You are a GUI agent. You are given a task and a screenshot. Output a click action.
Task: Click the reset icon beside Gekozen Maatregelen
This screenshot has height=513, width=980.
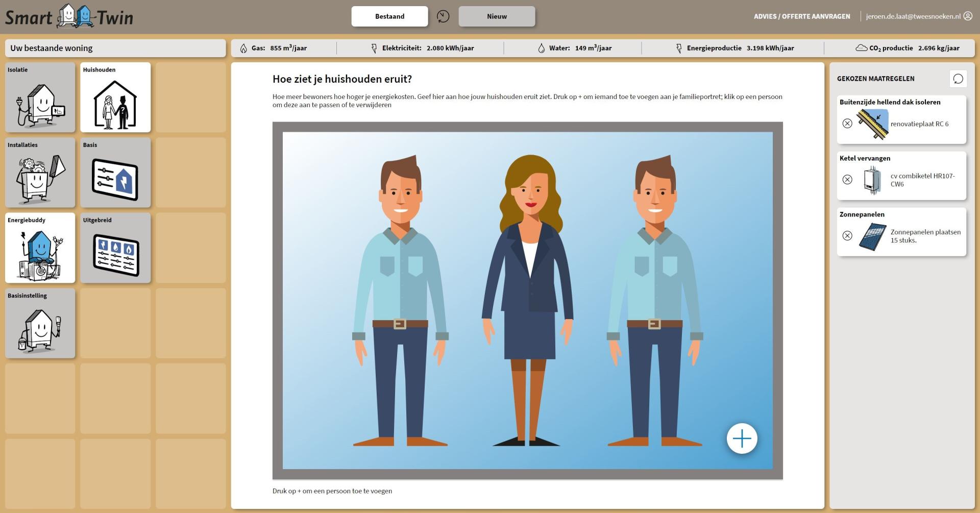click(x=958, y=79)
